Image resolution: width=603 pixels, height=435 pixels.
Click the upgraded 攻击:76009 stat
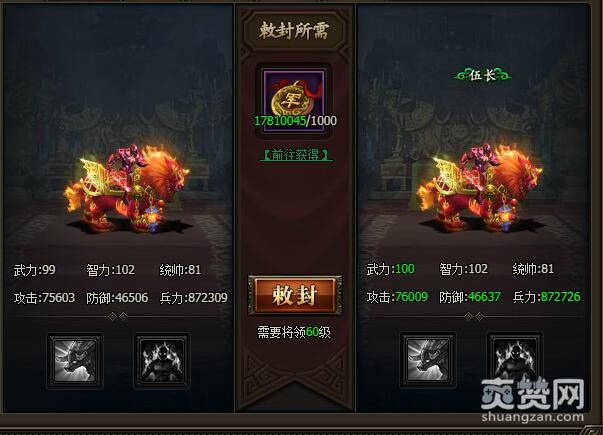pyautogui.click(x=397, y=297)
